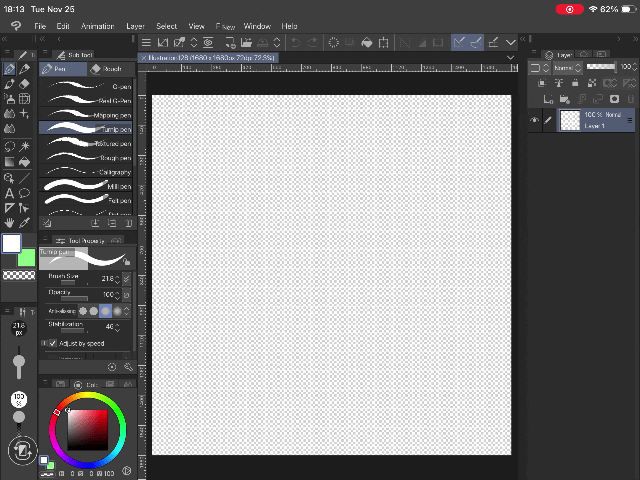Switch to the Rough sub tool tab
640x480 pixels.
tap(110, 69)
